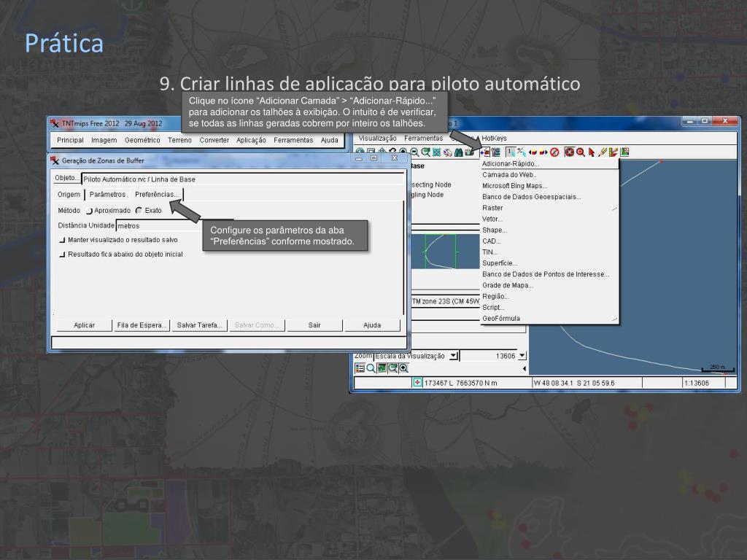This screenshot has width=747, height=560.
Task: Choose Banco de Dados Geoespaciais... entry
Action: tap(550, 197)
